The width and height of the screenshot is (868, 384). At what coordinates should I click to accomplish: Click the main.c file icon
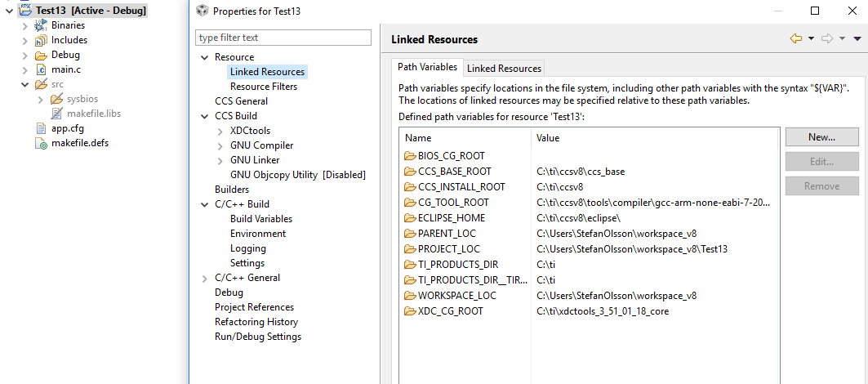pos(40,69)
